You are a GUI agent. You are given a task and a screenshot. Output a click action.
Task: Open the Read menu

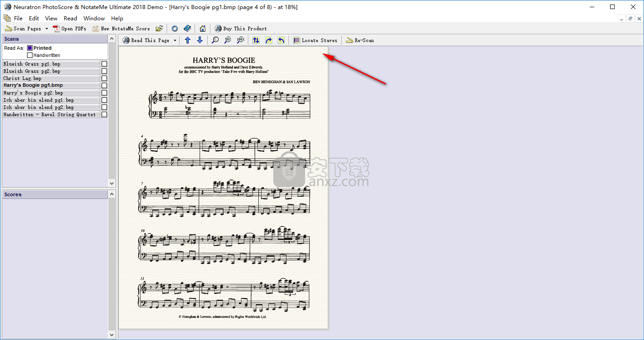(x=70, y=18)
